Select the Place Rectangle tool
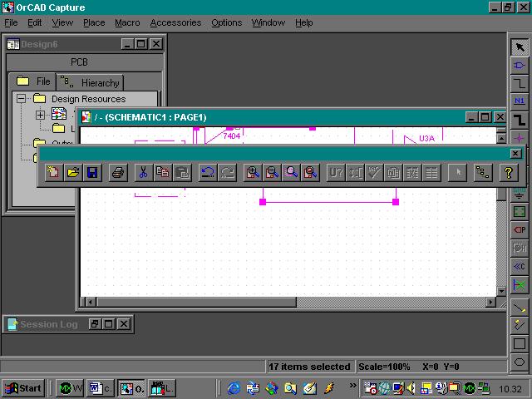 coord(520,343)
